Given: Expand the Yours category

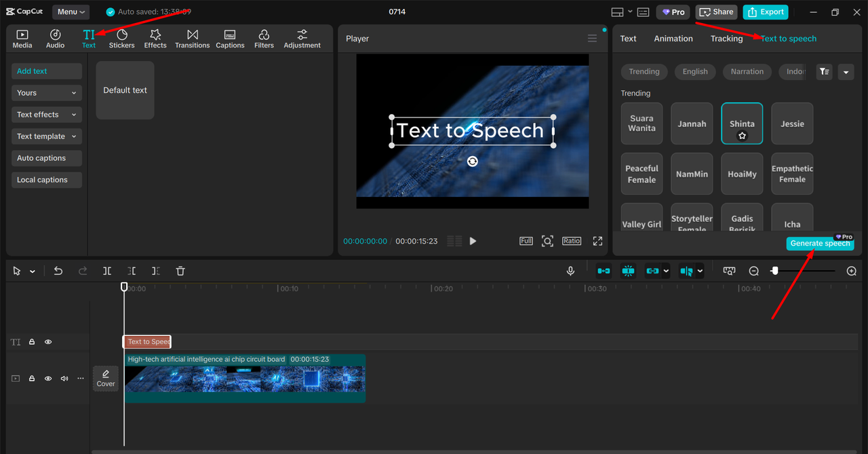Looking at the screenshot, I should [47, 93].
